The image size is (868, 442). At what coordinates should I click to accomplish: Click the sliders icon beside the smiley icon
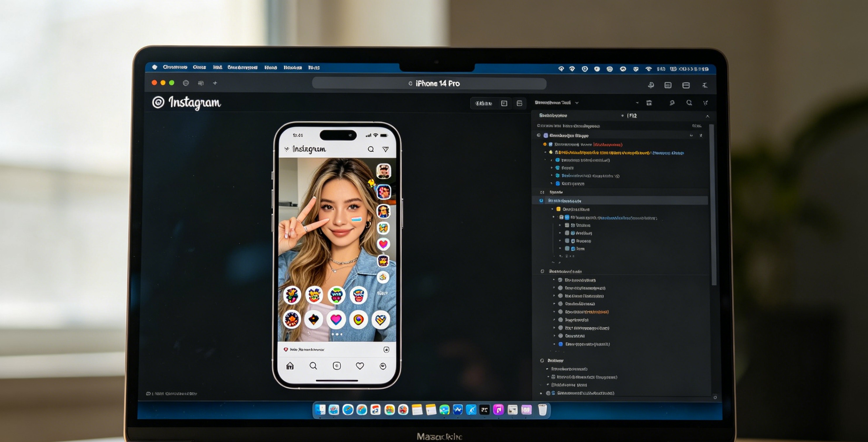point(201,83)
